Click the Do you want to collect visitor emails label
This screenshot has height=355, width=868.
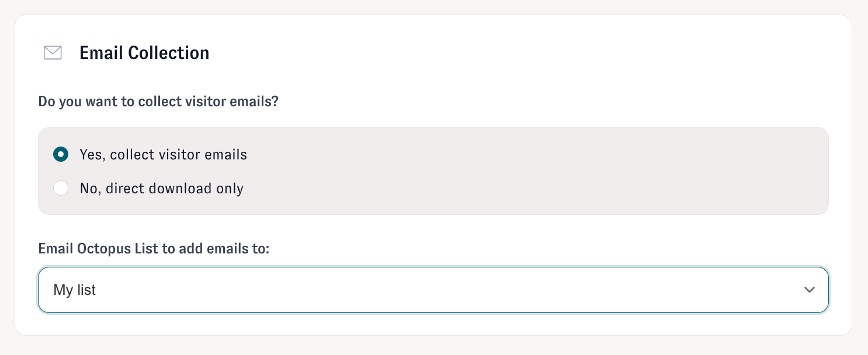click(x=158, y=101)
